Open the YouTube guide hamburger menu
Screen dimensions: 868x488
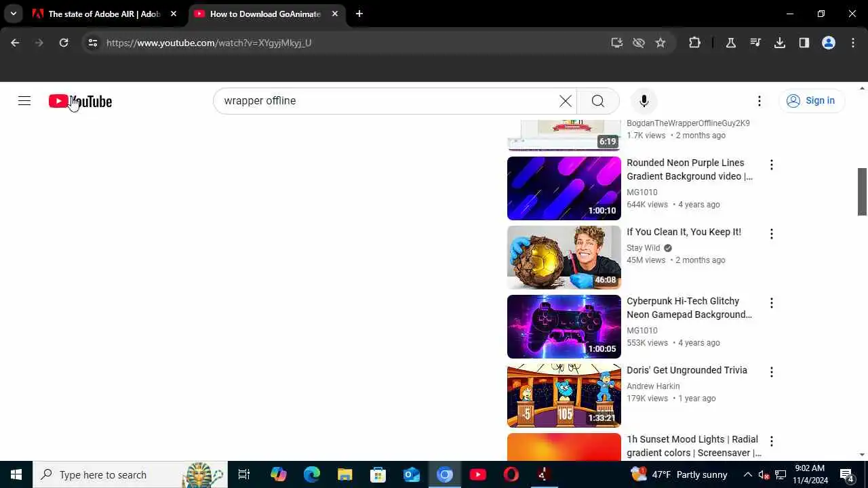(24, 101)
